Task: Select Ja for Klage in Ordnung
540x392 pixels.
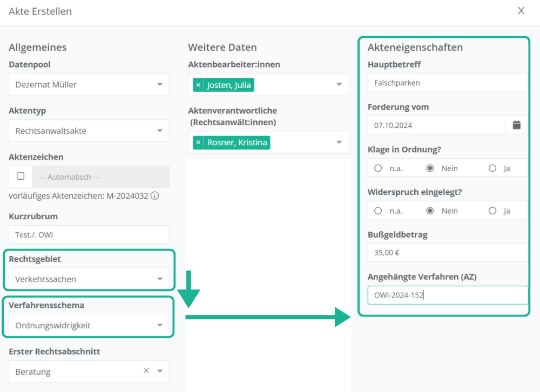Action: [x=492, y=168]
